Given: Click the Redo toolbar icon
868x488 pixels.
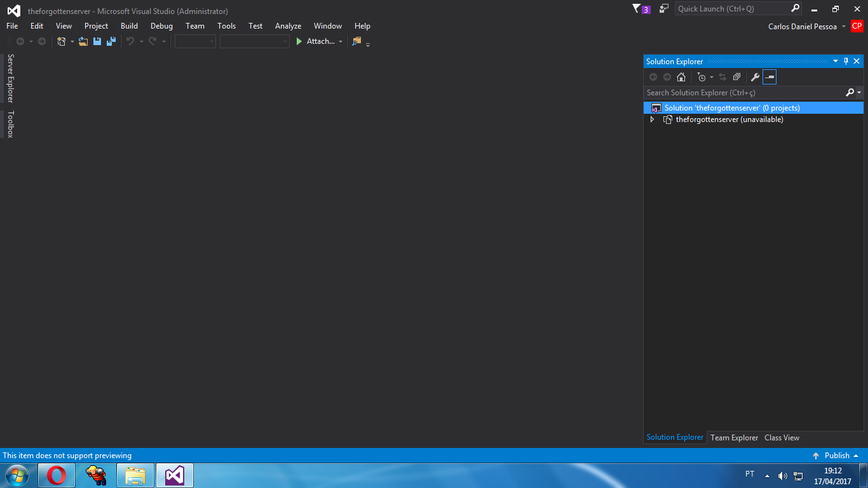Looking at the screenshot, I should pos(153,41).
